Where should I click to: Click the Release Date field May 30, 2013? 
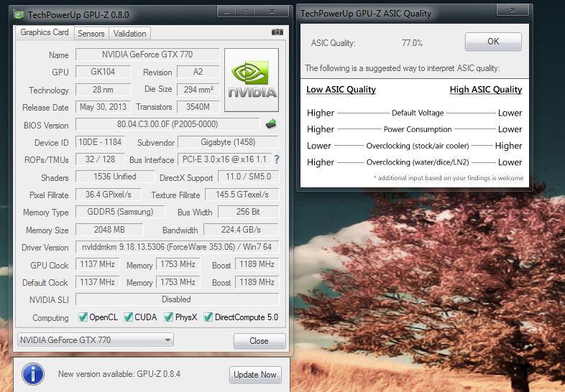pyautogui.click(x=103, y=107)
